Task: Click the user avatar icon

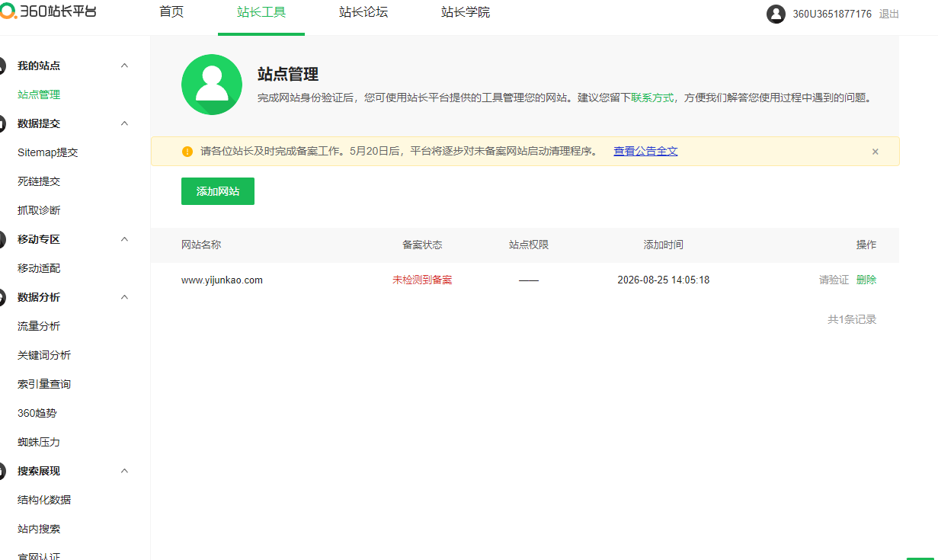Action: (776, 14)
